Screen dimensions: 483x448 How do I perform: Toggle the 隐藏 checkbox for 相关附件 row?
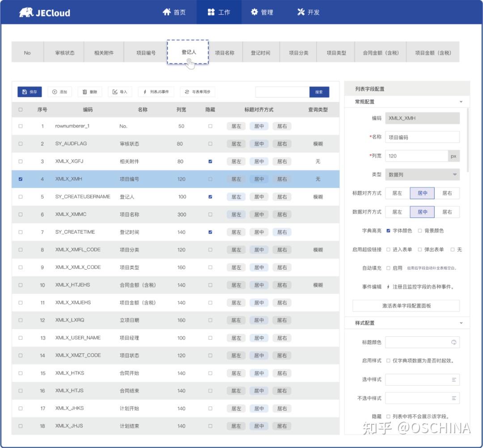click(x=210, y=161)
